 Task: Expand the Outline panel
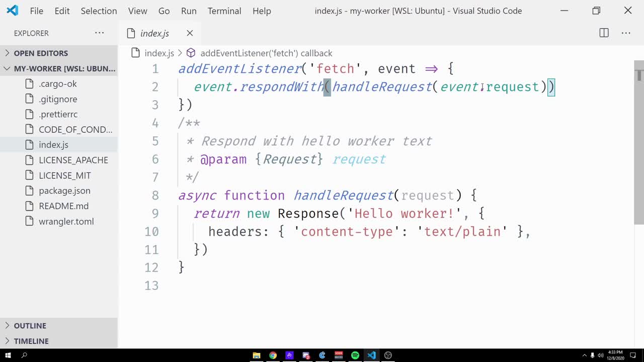coord(30,326)
